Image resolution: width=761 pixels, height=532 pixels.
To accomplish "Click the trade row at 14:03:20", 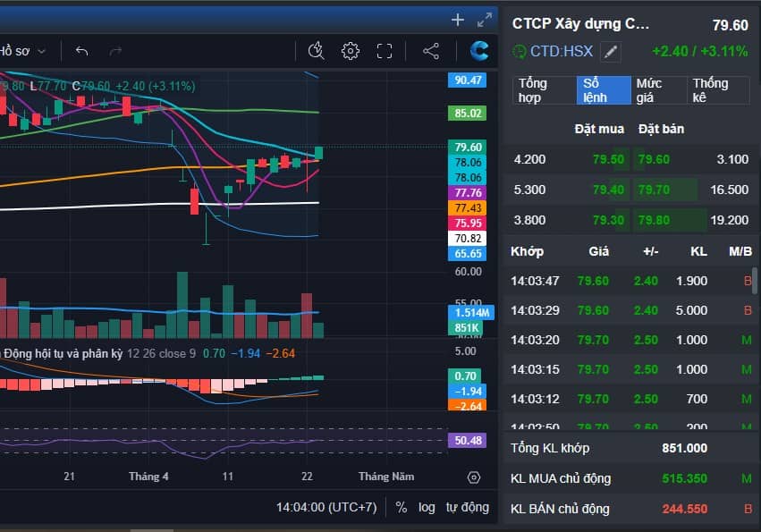I will [630, 341].
